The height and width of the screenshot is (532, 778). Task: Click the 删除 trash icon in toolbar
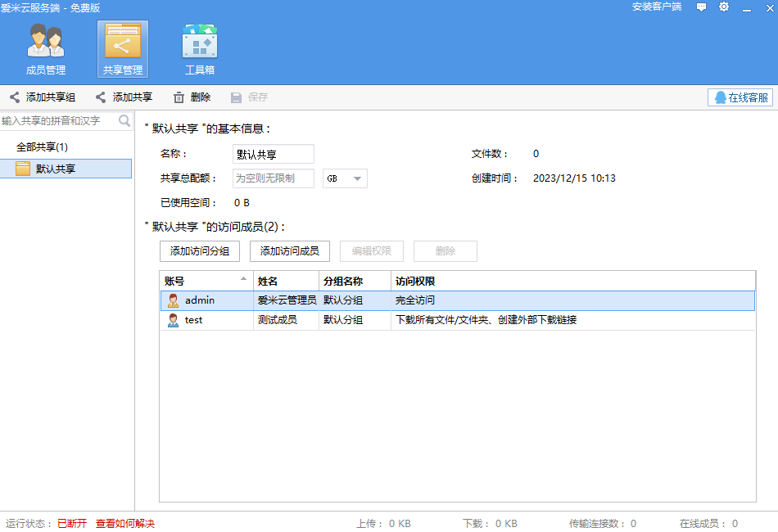coord(179,97)
